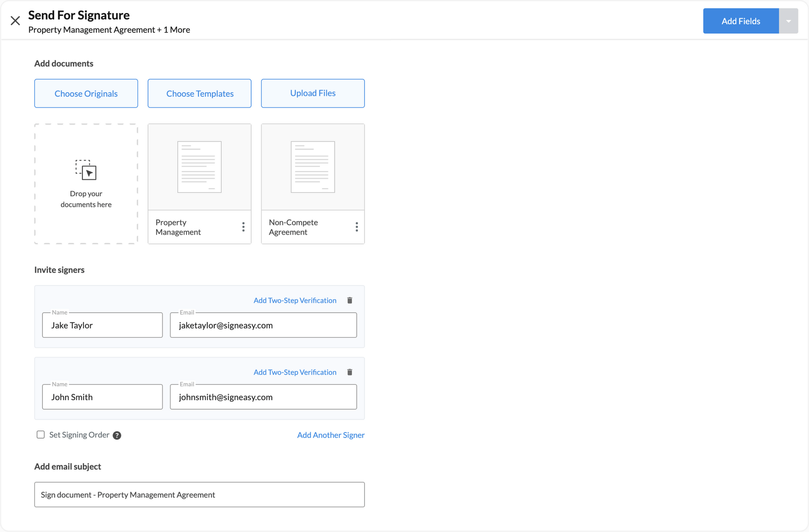This screenshot has height=532, width=809.
Task: Click Upload Files button
Action: click(x=313, y=93)
